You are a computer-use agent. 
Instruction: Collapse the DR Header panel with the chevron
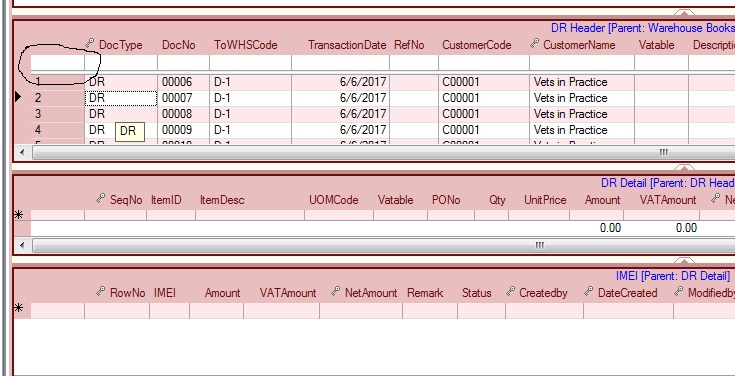684,13
